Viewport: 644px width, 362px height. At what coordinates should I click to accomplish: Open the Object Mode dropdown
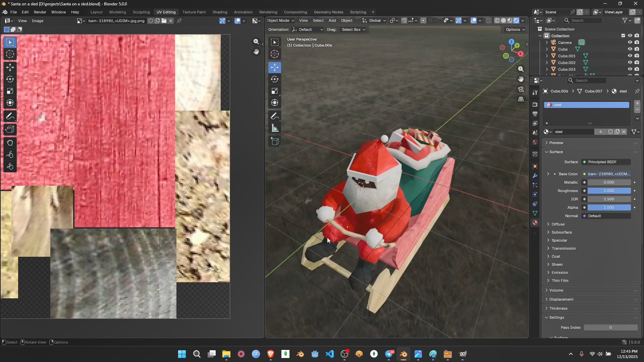pos(280,21)
